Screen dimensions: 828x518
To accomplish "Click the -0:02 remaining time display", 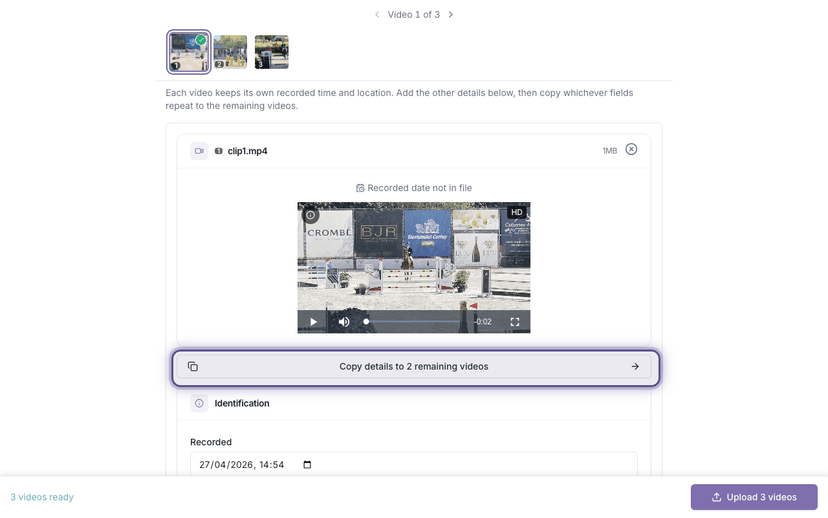I will 483,322.
